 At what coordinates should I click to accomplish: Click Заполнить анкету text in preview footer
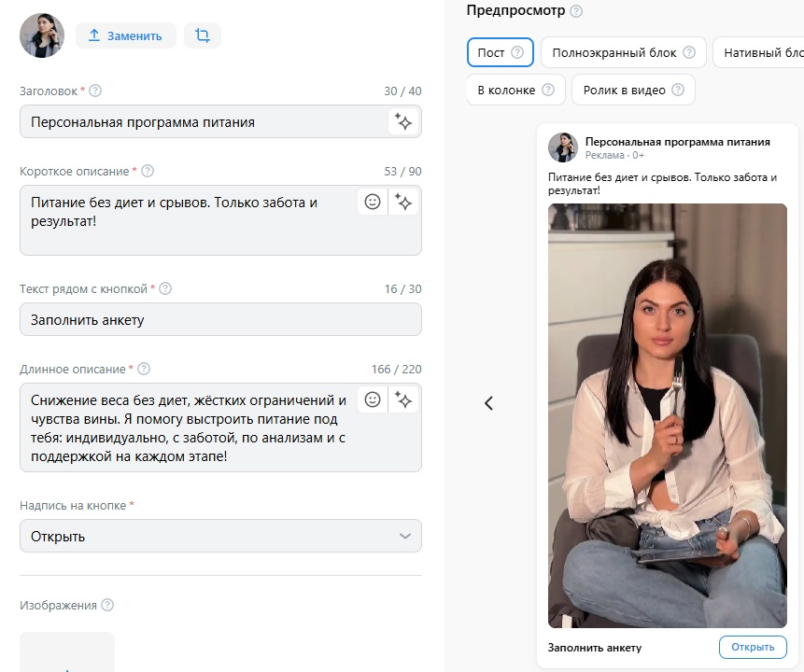click(x=594, y=648)
